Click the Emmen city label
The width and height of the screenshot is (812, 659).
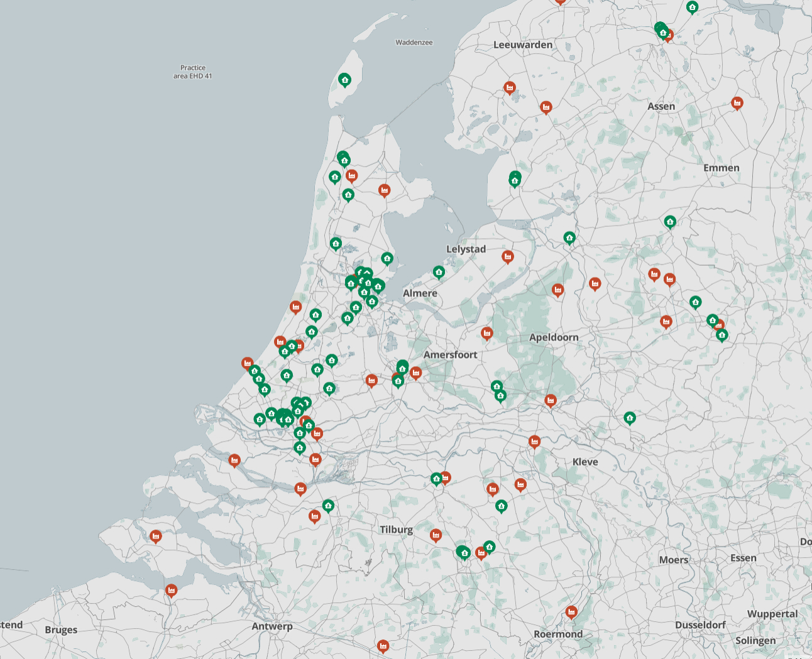[x=721, y=168]
